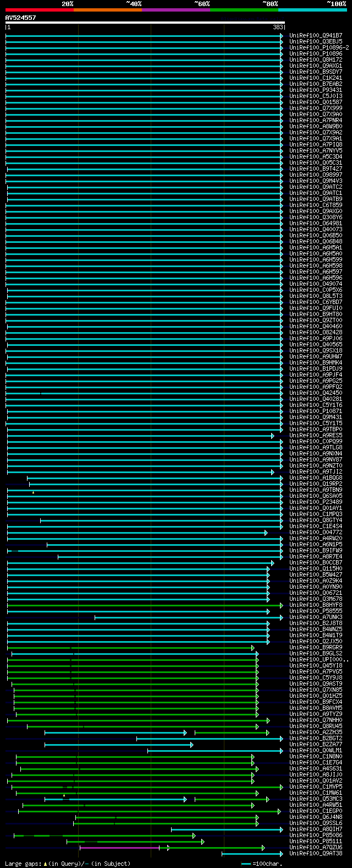Click the green ~80% identity legend bar
The width and height of the screenshot is (352, 868).
pyautogui.click(x=244, y=10)
